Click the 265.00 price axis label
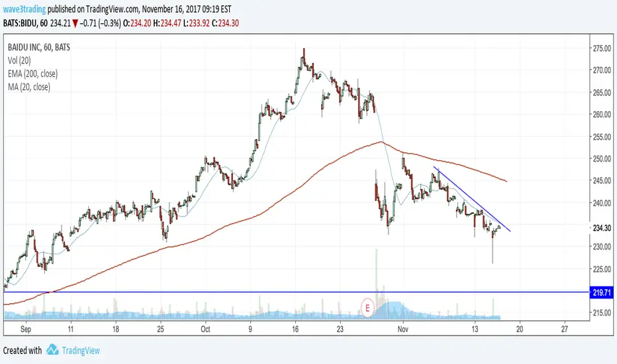 602,93
